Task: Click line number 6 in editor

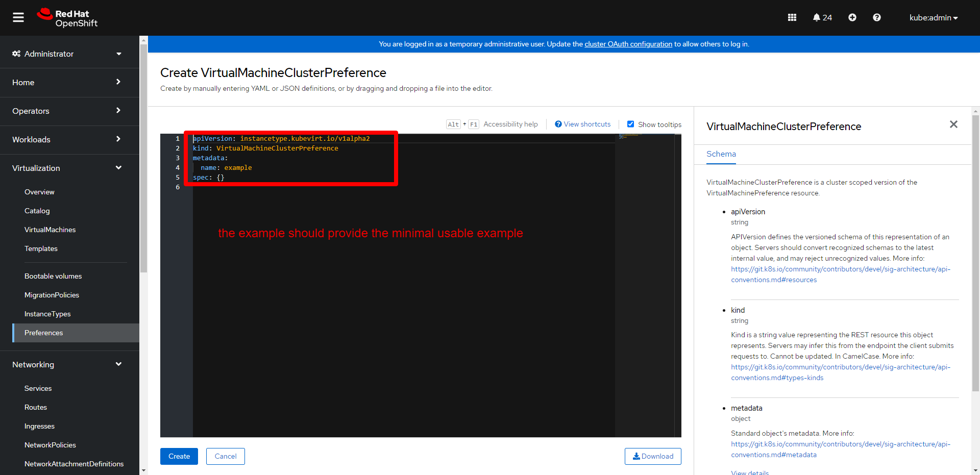Action: pos(178,187)
